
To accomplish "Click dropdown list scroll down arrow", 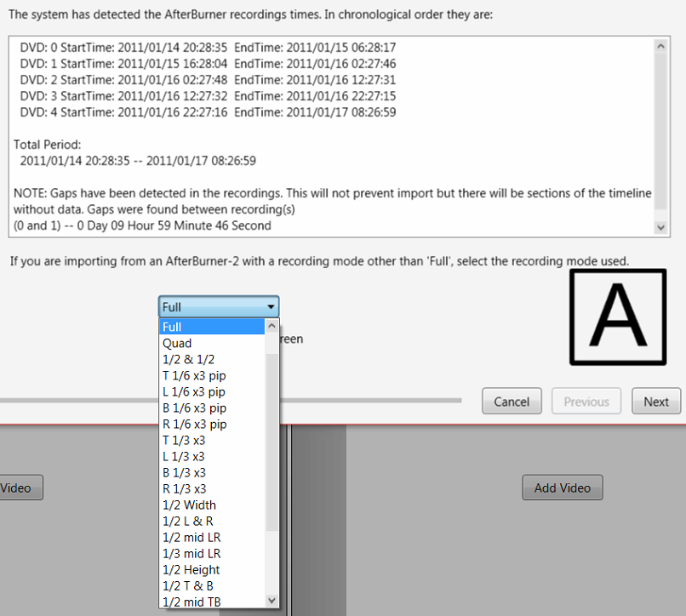I will pyautogui.click(x=272, y=600).
